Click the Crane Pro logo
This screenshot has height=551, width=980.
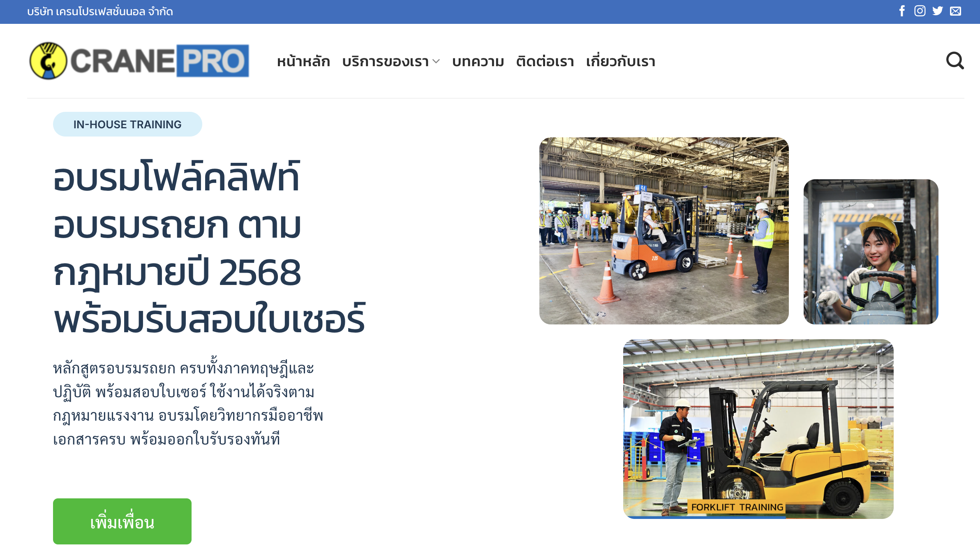click(x=139, y=60)
